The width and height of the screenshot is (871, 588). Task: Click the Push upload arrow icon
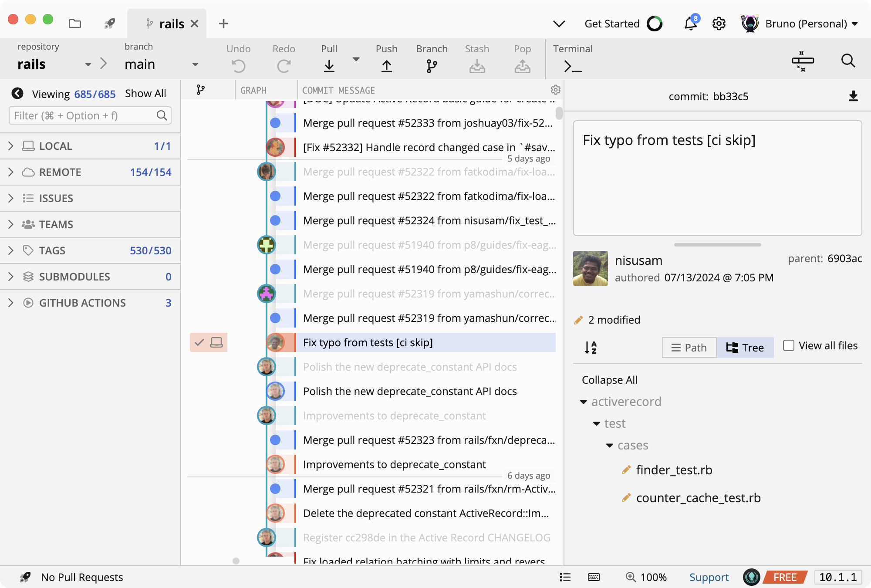point(386,66)
